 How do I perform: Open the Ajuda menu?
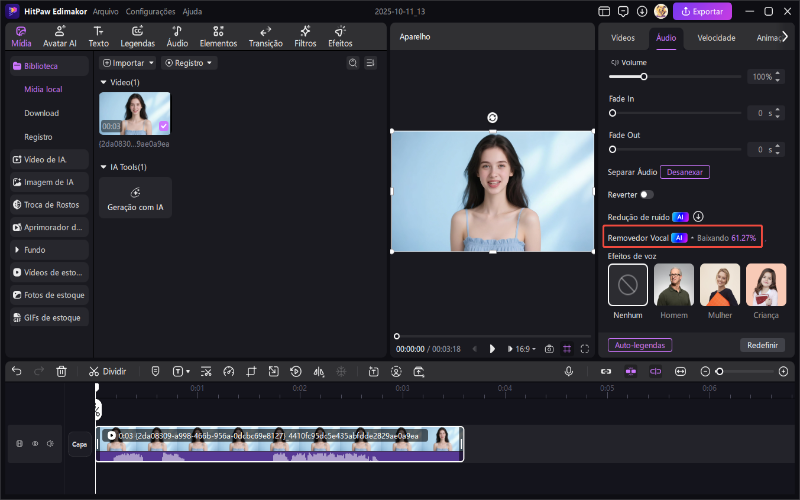tap(192, 11)
